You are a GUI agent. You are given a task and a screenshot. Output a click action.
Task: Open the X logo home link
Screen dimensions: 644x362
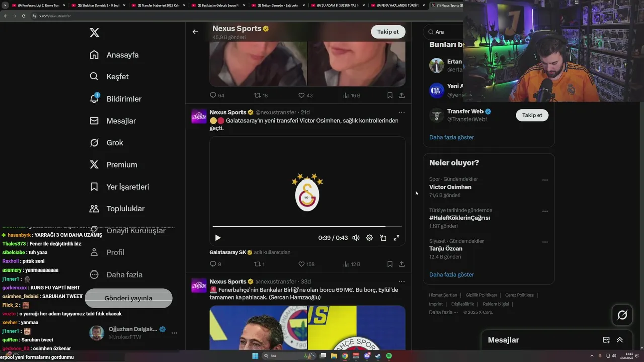[94, 33]
